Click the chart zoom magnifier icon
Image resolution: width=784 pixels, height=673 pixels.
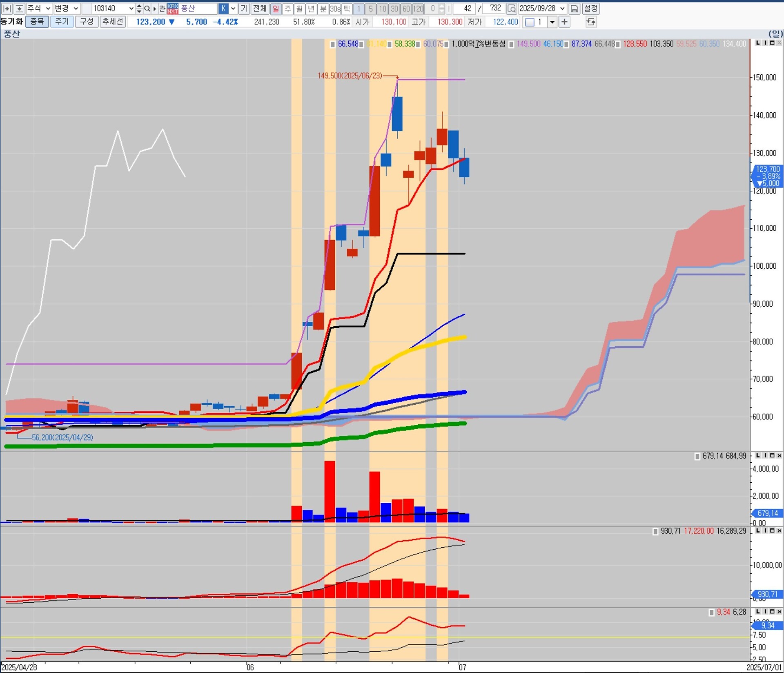(511, 9)
